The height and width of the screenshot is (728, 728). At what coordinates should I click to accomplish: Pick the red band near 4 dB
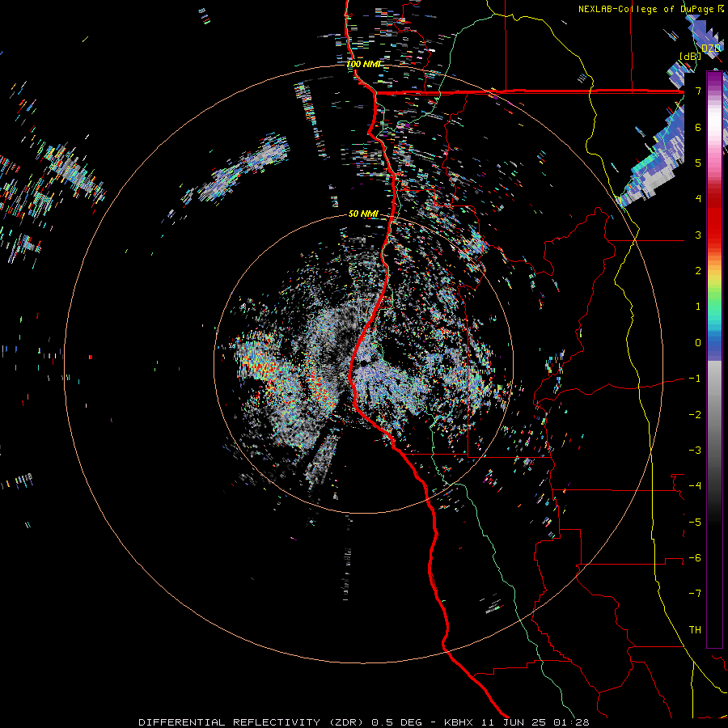pos(714,197)
